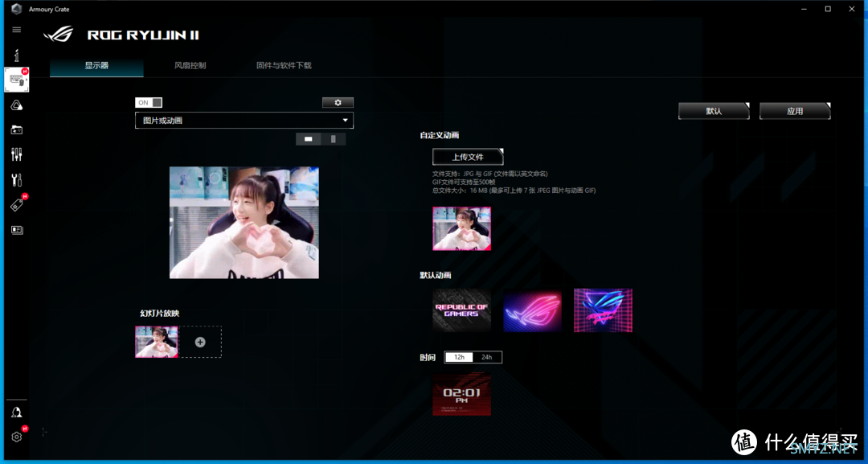868x464 pixels.
Task: Switch to the 风扇控制 tab
Action: pos(190,65)
